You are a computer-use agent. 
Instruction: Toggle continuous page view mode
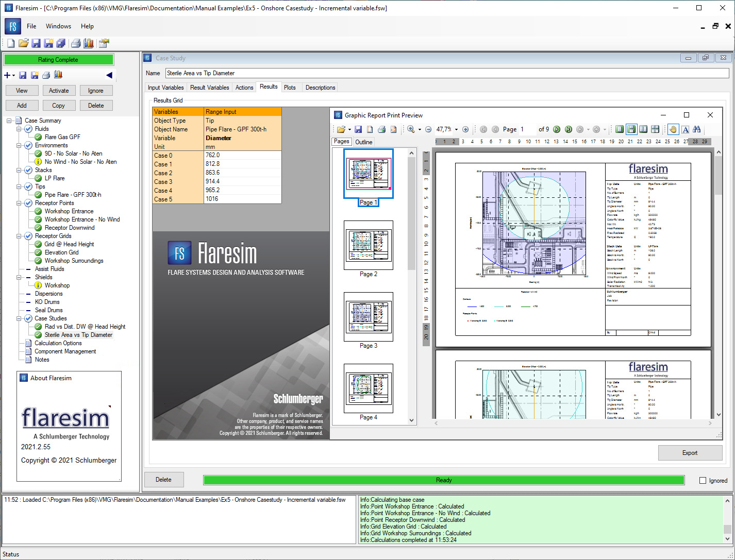point(631,129)
